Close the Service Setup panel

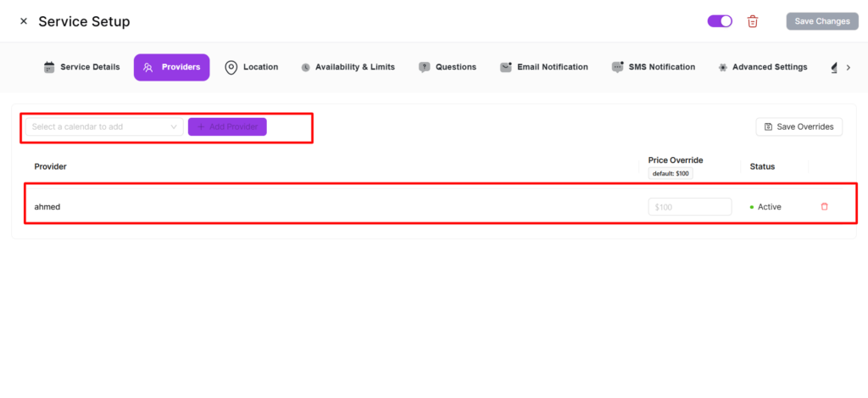(23, 21)
